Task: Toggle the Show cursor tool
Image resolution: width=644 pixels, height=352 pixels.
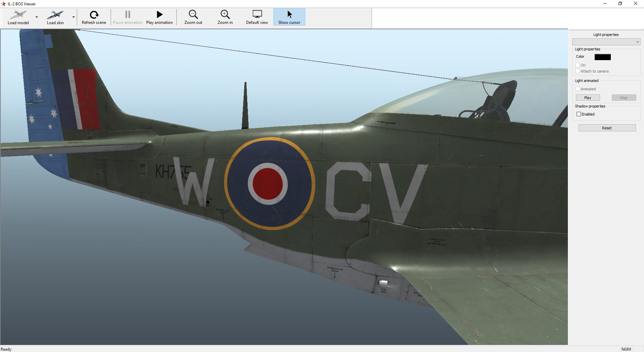Action: point(289,17)
